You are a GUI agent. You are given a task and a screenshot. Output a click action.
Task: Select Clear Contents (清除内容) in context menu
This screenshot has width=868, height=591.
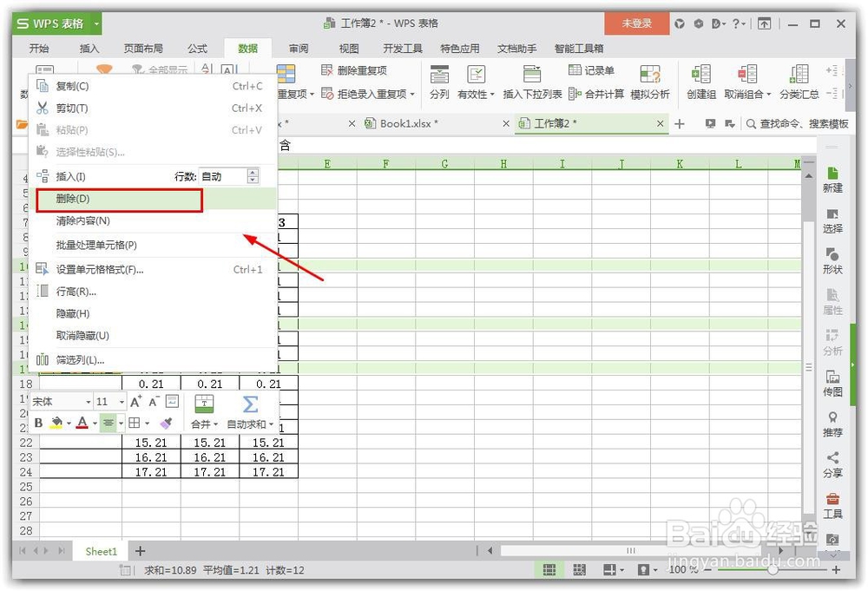(152, 221)
